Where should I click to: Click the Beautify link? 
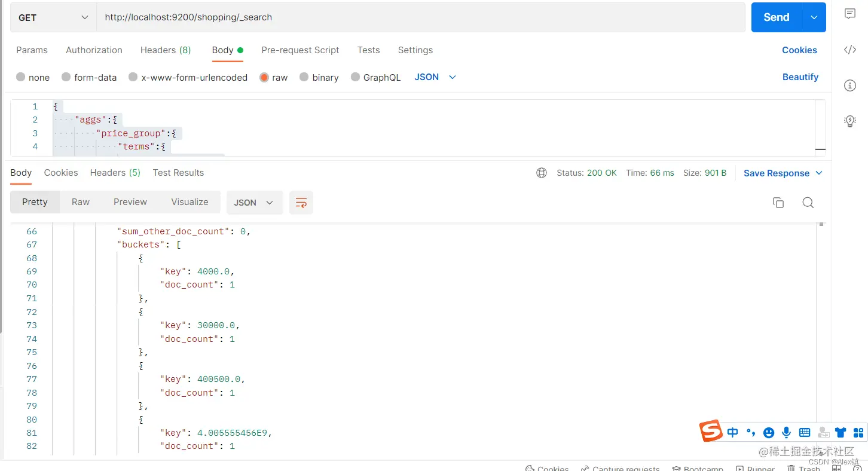(x=800, y=77)
